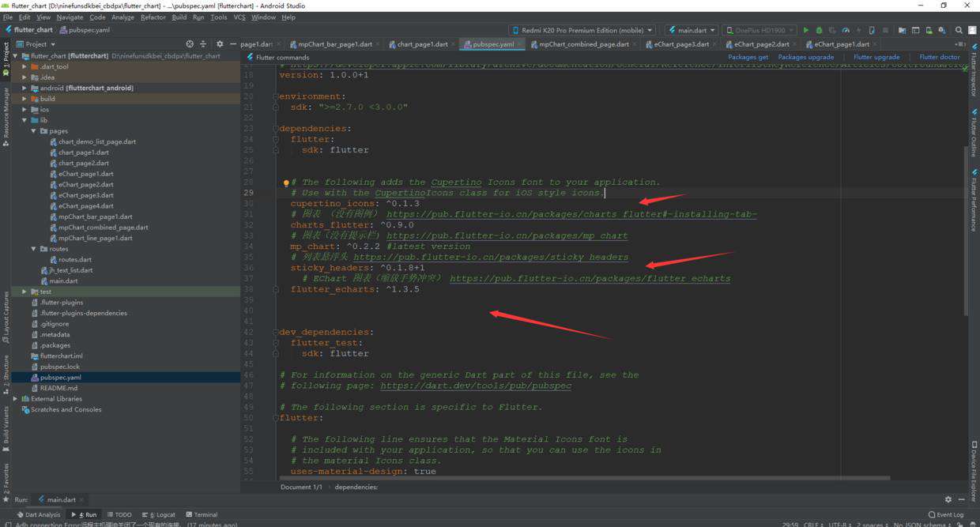980x527 pixels.
Task: Click Flutter upgrade link
Action: pyautogui.click(x=876, y=57)
